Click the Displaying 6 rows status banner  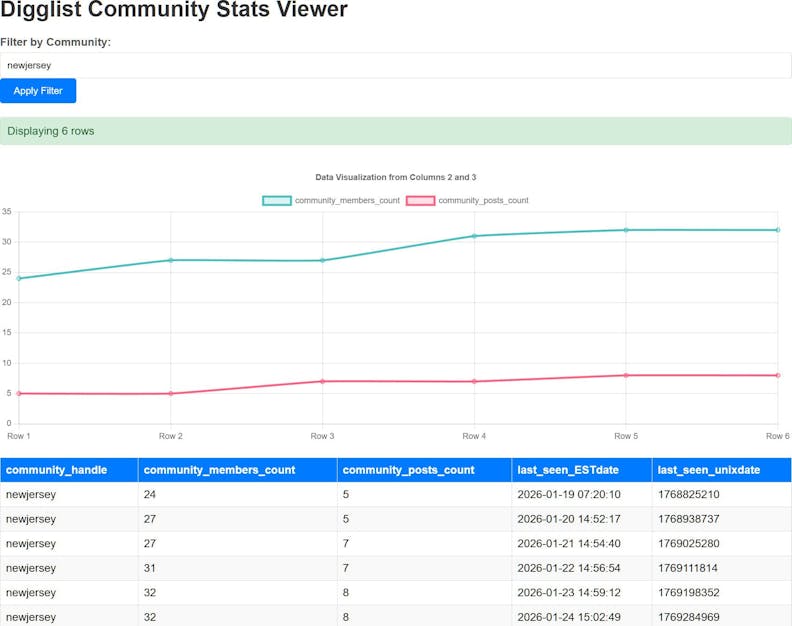[x=395, y=131]
